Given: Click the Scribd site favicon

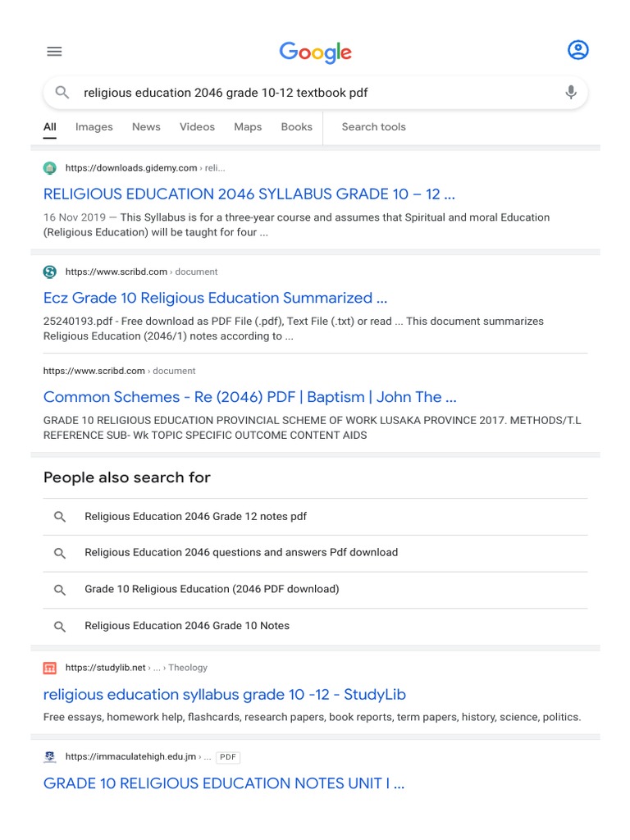Looking at the screenshot, I should tap(50, 272).
